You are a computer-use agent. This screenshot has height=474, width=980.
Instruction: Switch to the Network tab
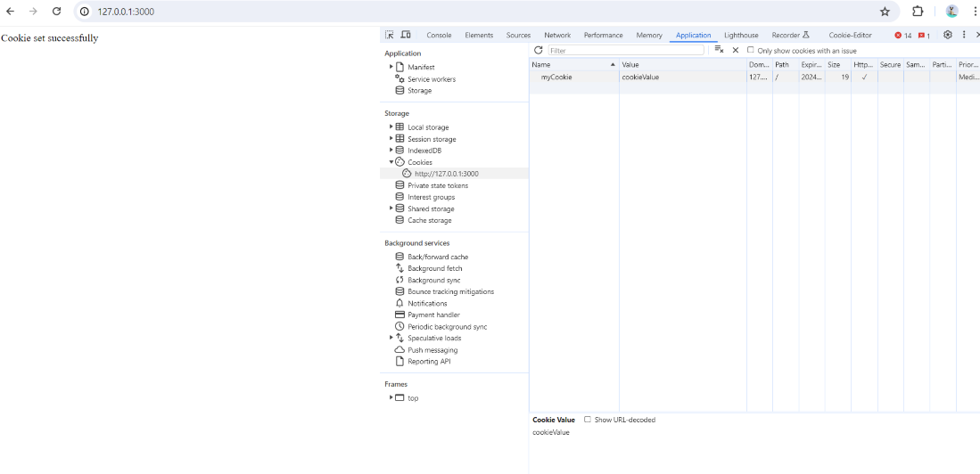(557, 36)
